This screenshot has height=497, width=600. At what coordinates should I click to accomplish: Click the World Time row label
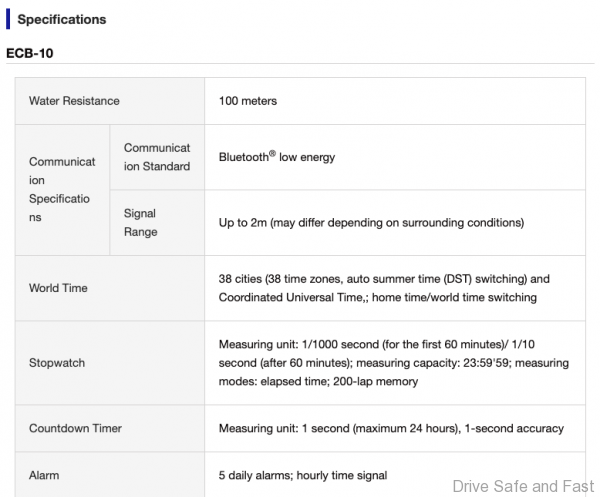58,288
